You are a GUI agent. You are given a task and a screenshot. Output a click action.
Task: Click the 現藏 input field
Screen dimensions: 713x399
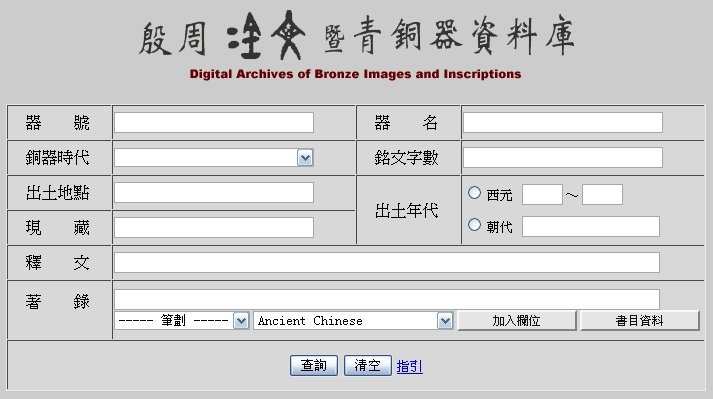[214, 227]
